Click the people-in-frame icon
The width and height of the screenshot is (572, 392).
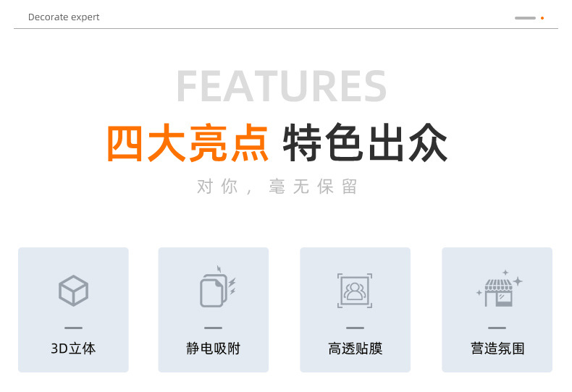[x=355, y=290]
